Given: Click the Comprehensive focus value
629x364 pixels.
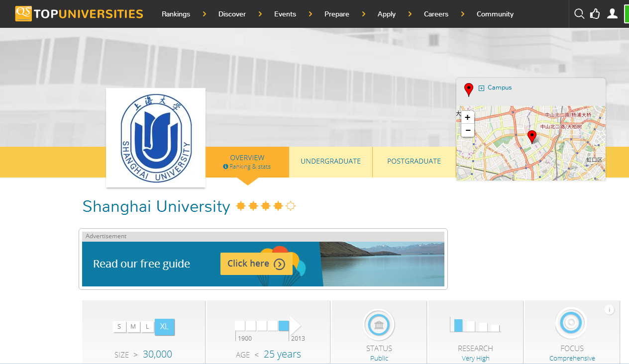Looking at the screenshot, I should 572,359.
